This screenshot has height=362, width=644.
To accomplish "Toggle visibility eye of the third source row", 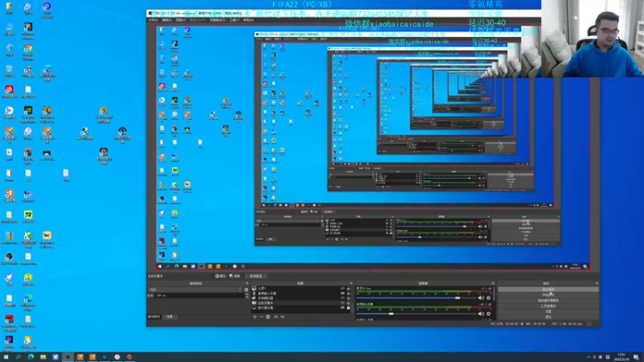I will point(343,298).
